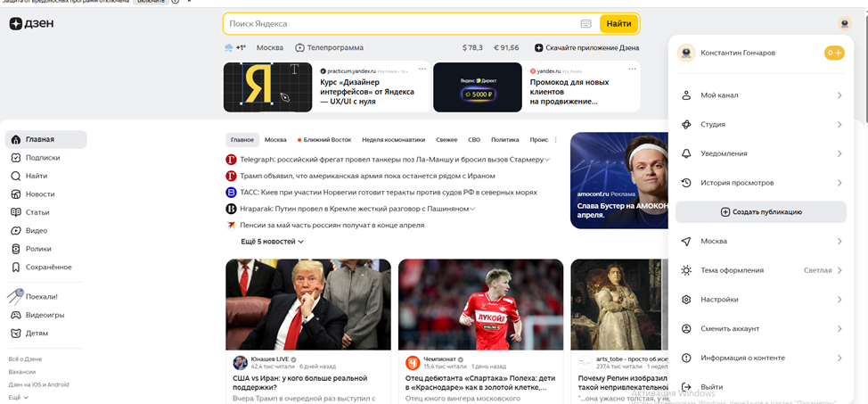Select the Политика news tab
The width and height of the screenshot is (868, 404).
pos(505,140)
